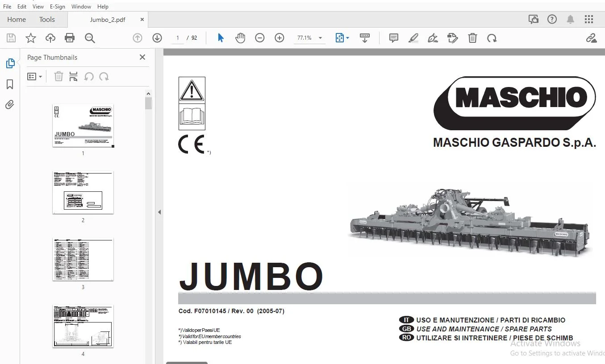This screenshot has height=364, width=605.
Task: Switch to the Home tab
Action: 17,20
